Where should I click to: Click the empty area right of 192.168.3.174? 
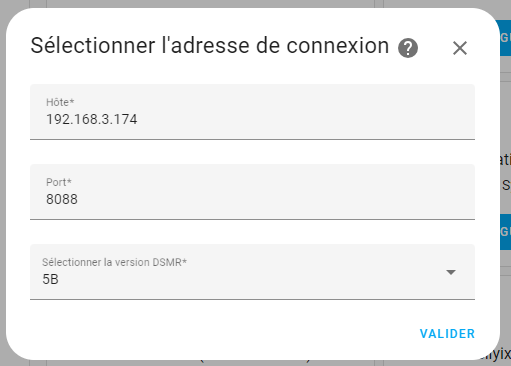300,119
